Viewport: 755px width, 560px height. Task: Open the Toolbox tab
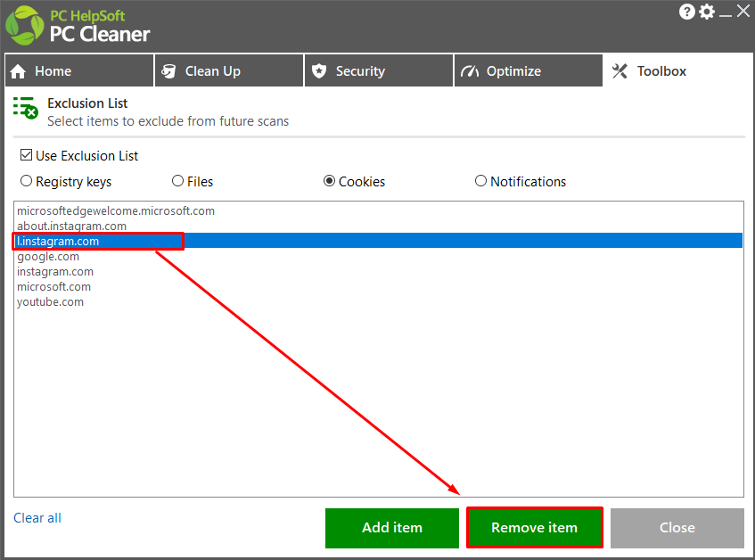(678, 70)
